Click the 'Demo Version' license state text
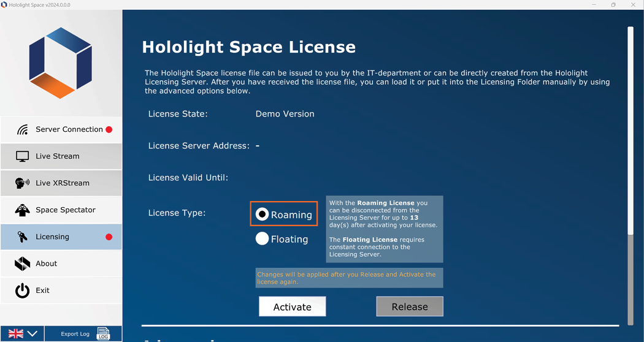Viewport: 644px width, 342px height. [x=285, y=114]
